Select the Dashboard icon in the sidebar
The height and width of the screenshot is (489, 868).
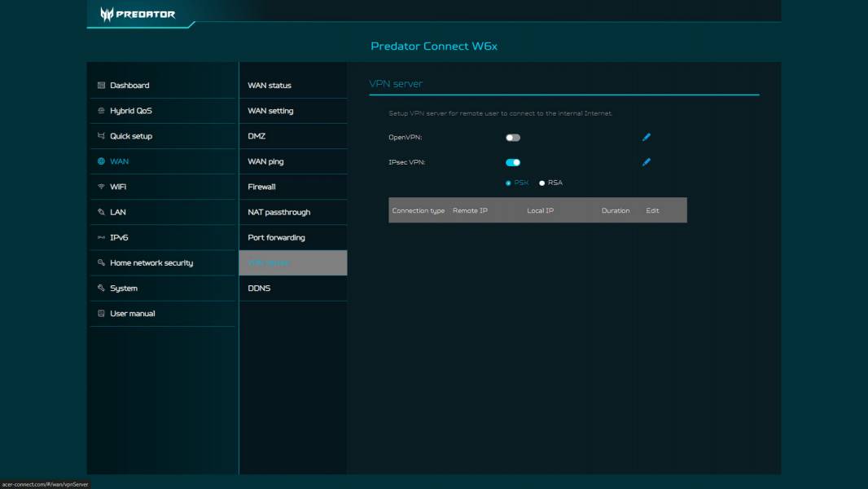[x=101, y=84]
